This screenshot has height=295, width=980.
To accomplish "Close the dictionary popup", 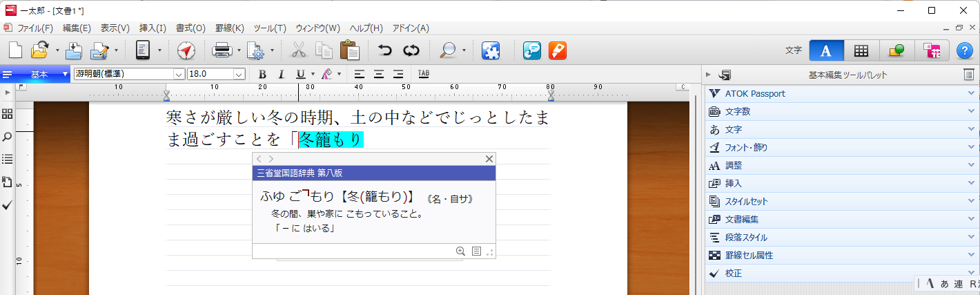I will coord(489,159).
